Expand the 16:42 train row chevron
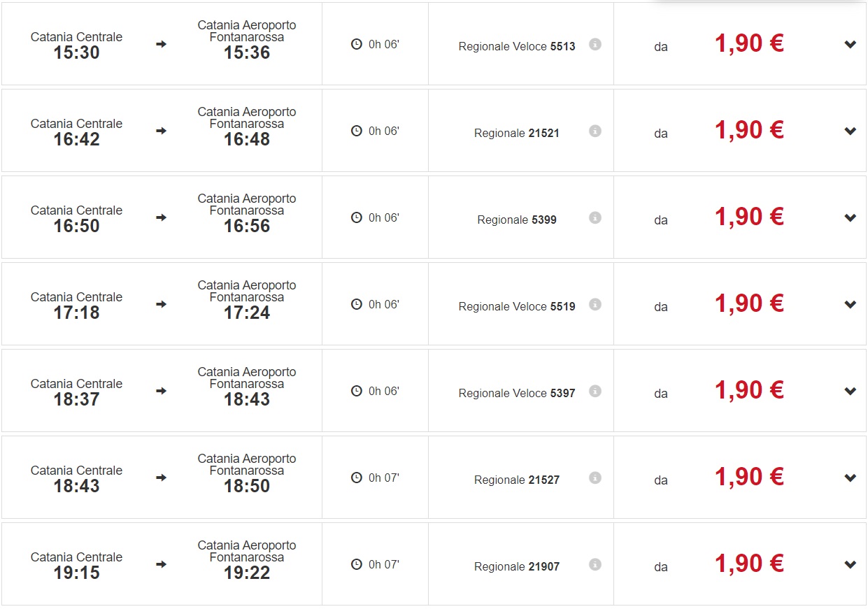This screenshot has height=609, width=868. [850, 131]
